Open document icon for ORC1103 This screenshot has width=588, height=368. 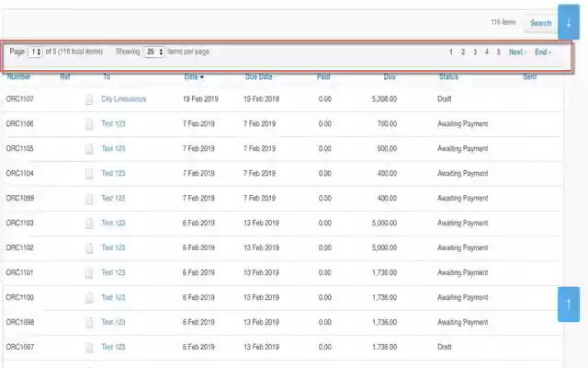point(89,223)
